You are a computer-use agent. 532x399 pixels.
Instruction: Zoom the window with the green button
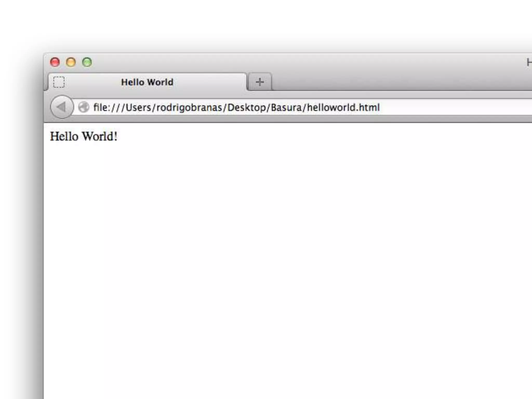click(x=87, y=62)
